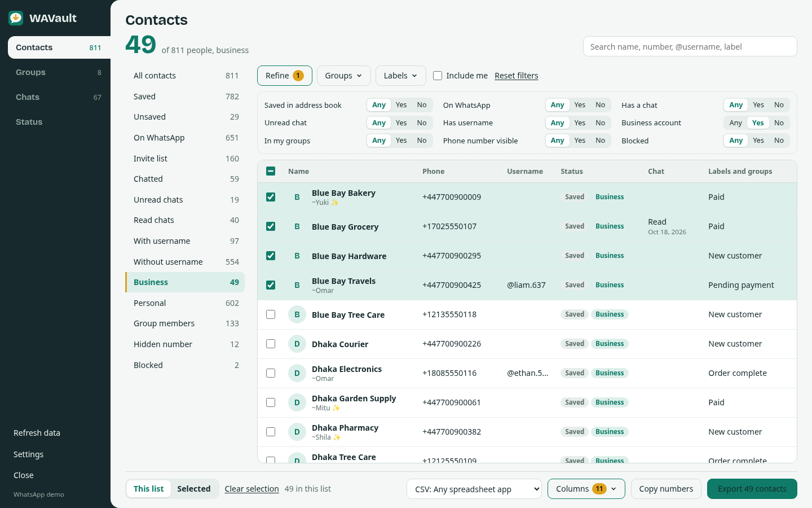Image resolution: width=812 pixels, height=508 pixels.
Task: Show the Unsaved contacts list
Action: 185,117
